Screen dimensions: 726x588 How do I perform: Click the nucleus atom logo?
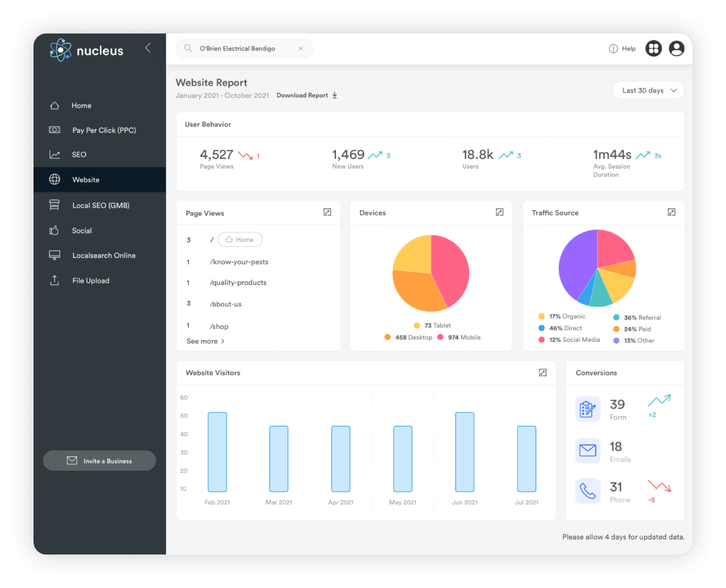[60, 50]
